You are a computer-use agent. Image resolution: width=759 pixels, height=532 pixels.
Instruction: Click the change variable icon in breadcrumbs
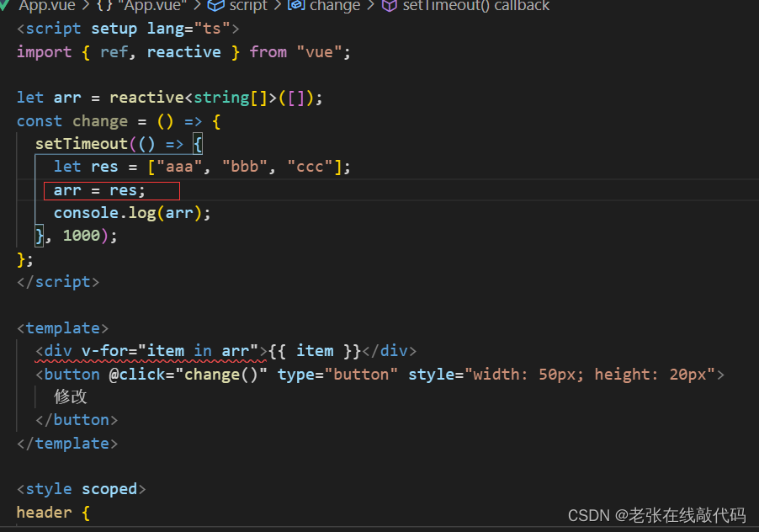tap(296, 5)
